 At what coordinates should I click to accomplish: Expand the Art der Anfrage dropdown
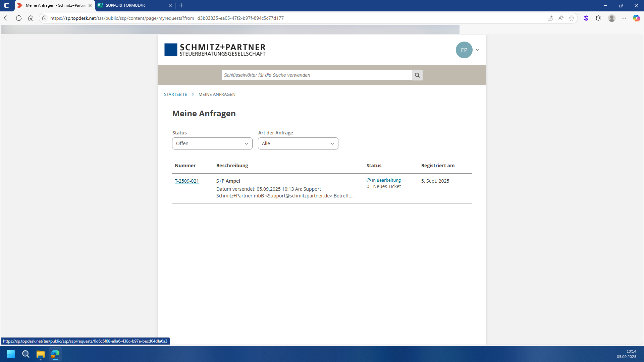[x=298, y=143]
